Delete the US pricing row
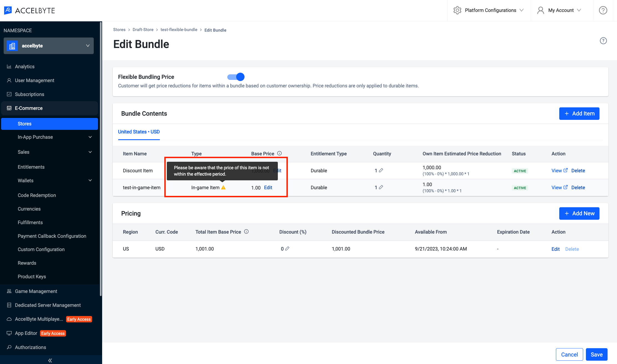This screenshot has height=364, width=617. pos(572,249)
